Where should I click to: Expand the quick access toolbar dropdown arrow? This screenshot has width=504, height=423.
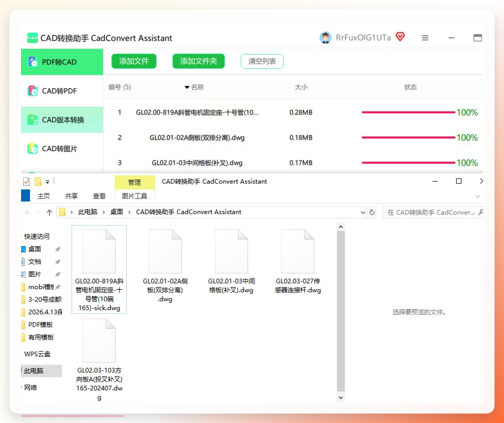48,182
